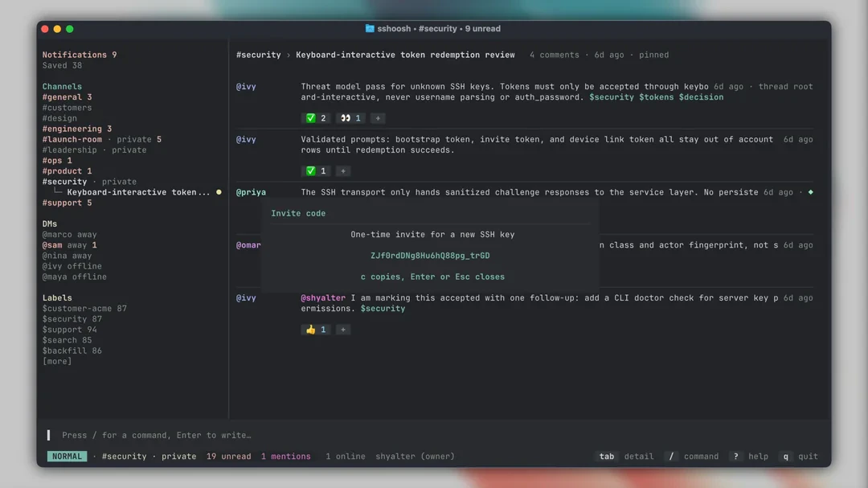Click the green diamond marker on priya's message

810,192
